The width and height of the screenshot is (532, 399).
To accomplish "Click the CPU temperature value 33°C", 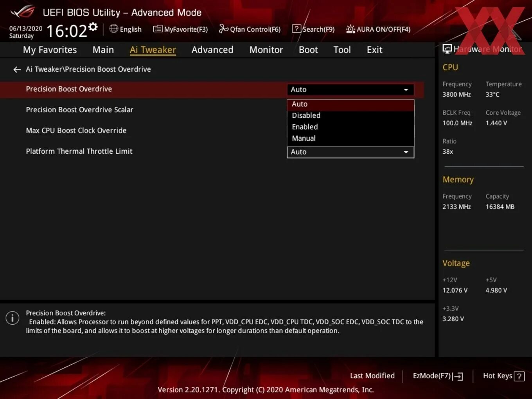I will pyautogui.click(x=492, y=94).
